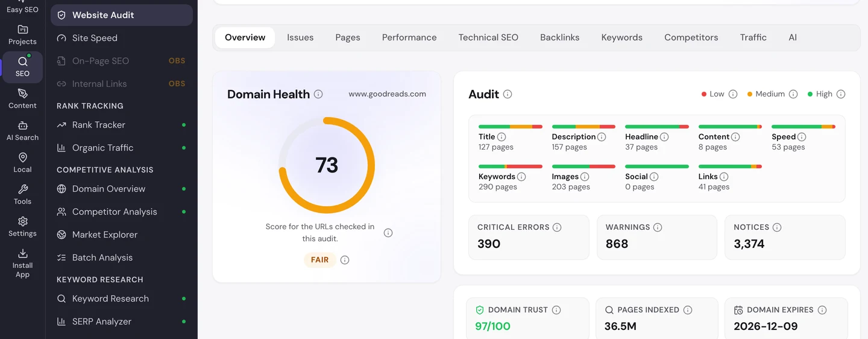Open Organic Traffic in the sidebar
The width and height of the screenshot is (868, 339).
tap(122, 148)
